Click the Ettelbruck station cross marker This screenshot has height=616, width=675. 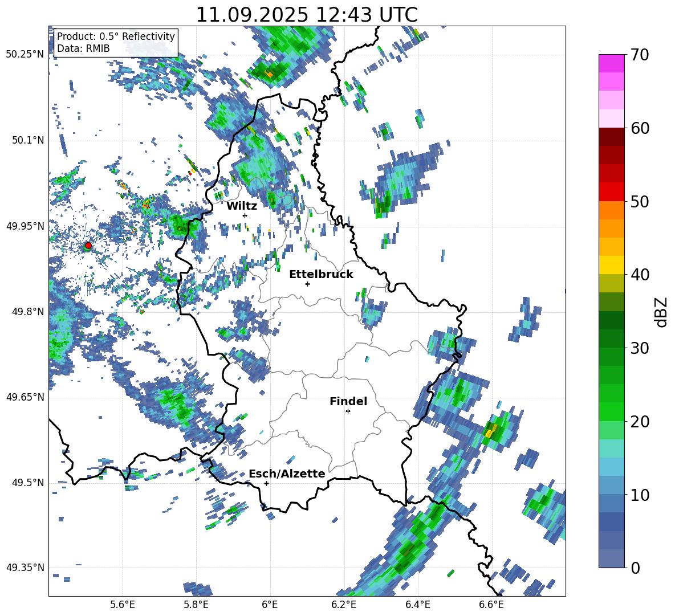[x=307, y=284]
